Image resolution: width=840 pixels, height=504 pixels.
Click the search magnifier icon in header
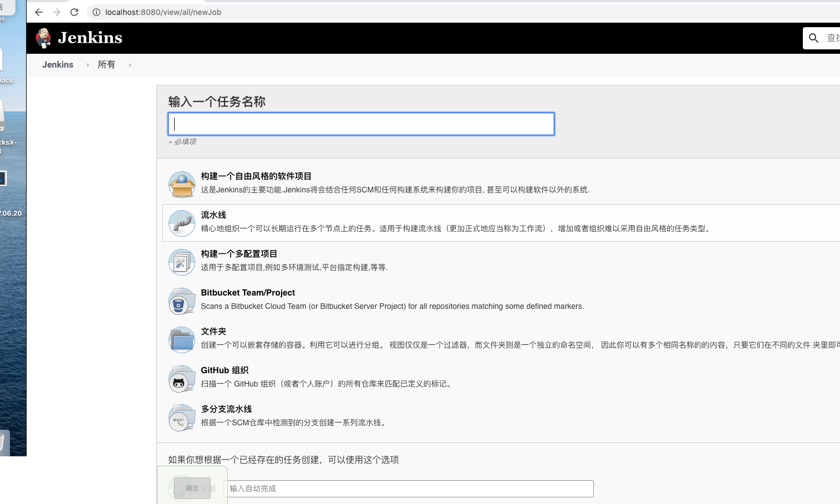pos(813,38)
